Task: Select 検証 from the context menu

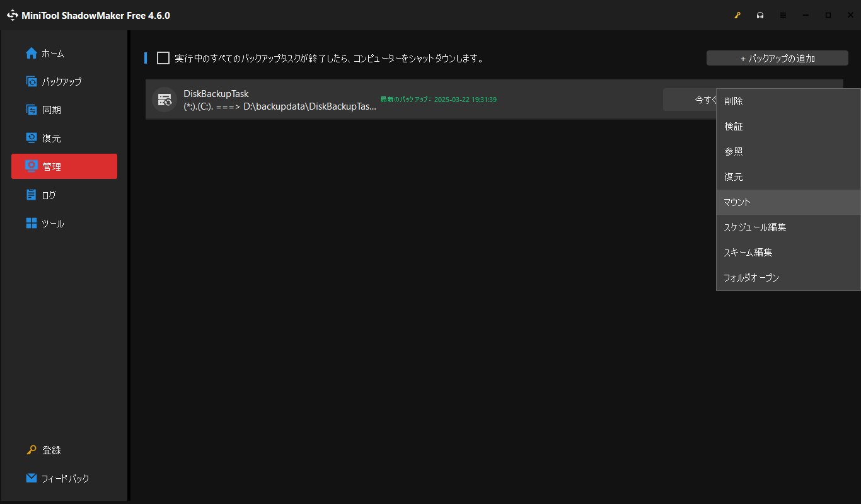Action: pos(789,127)
